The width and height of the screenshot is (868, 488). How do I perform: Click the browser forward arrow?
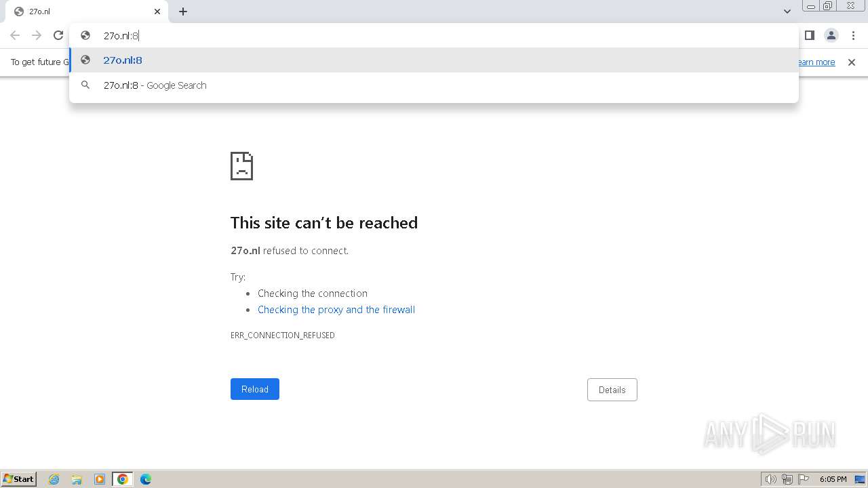point(37,35)
